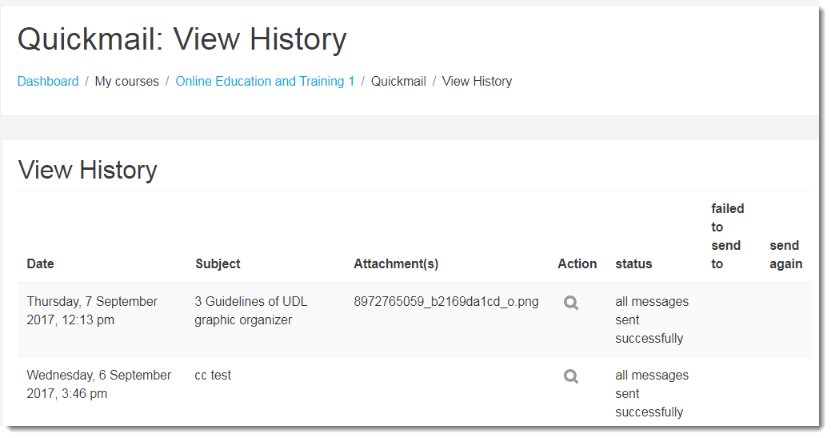Click View History breadcrumb item

(477, 82)
